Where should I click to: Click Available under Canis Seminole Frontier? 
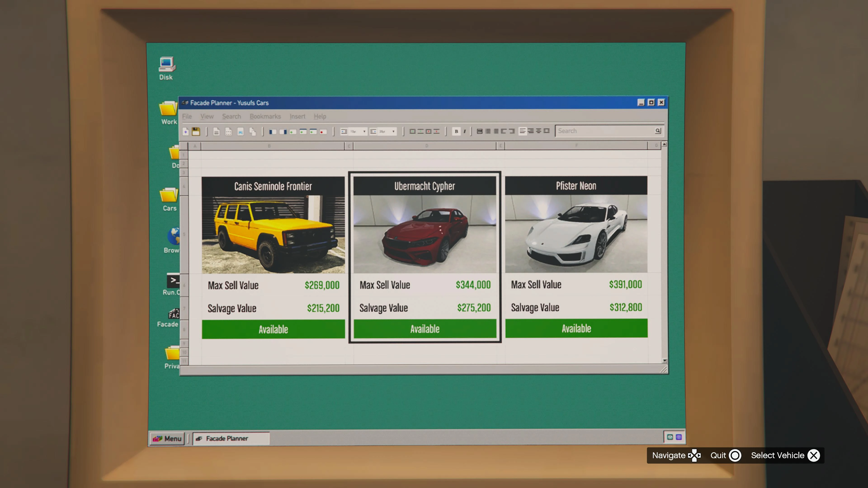click(x=273, y=329)
